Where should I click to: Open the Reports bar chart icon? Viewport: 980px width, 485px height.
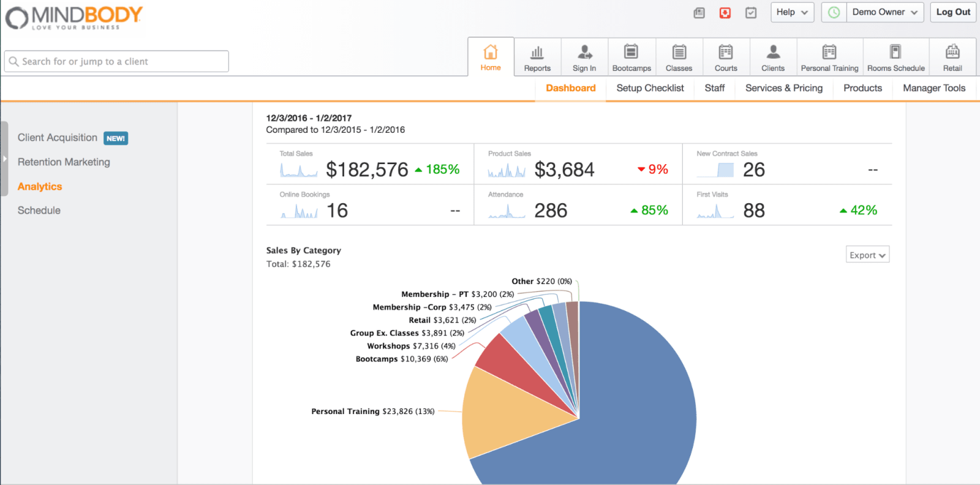point(537,52)
